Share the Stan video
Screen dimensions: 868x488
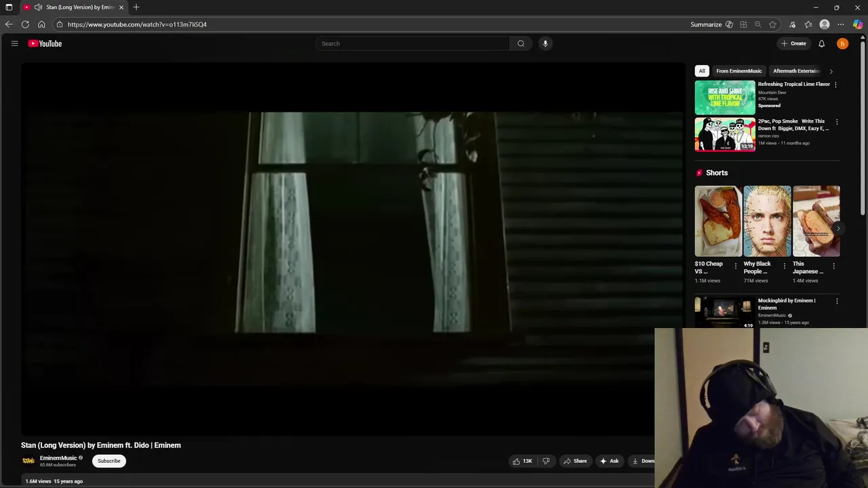(x=575, y=461)
